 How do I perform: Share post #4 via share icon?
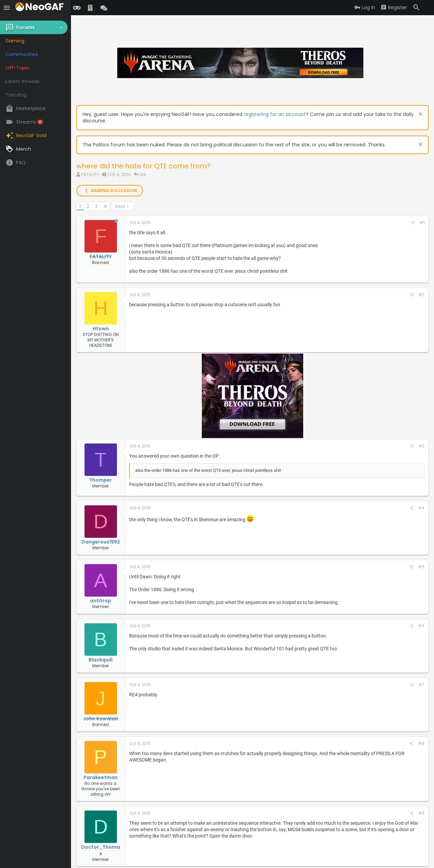(x=411, y=508)
